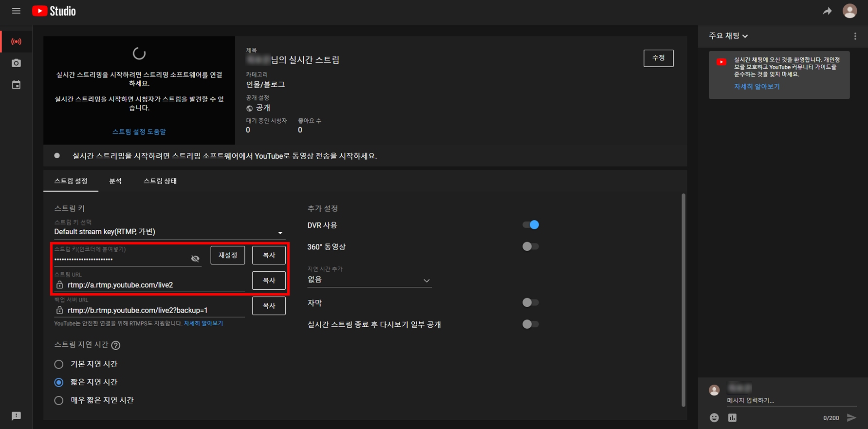
Task: Copy the stream key with 복사 button
Action: point(269,255)
